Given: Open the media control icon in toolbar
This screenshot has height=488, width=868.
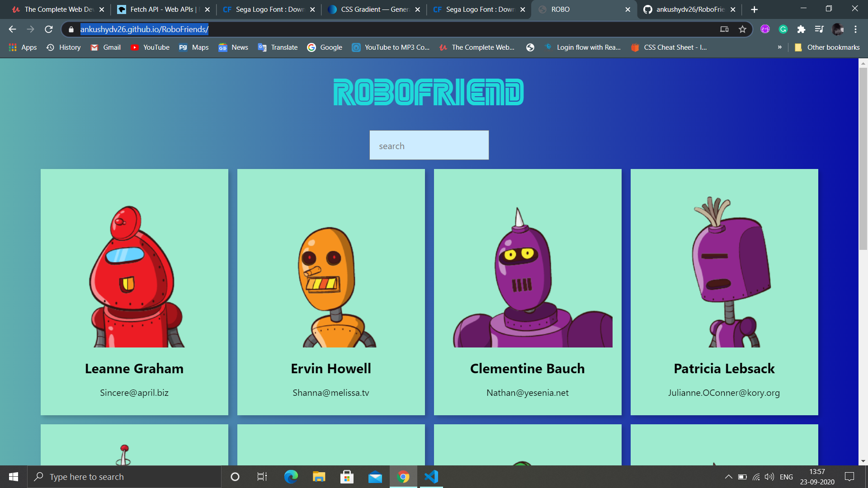Looking at the screenshot, I should [x=819, y=29].
